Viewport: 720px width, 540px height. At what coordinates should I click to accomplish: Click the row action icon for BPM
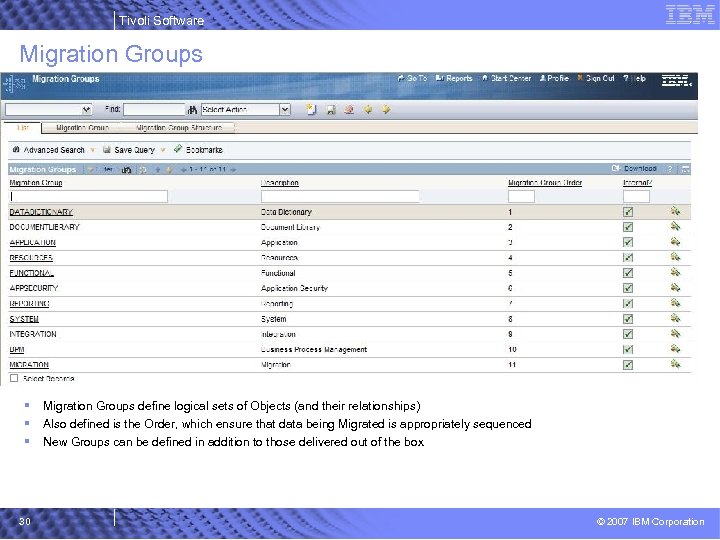(675, 349)
